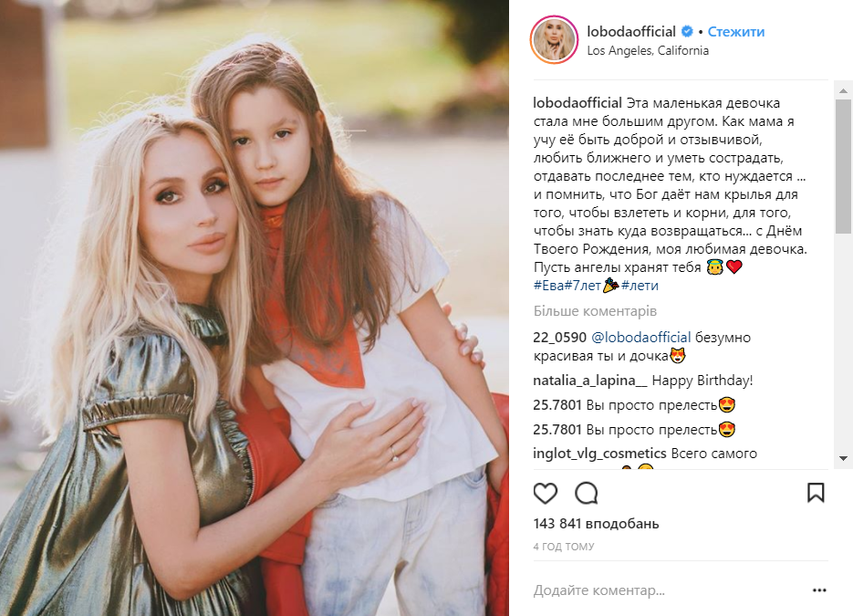Load more with Більше коментарів
The height and width of the screenshot is (616, 853).
pos(595,311)
